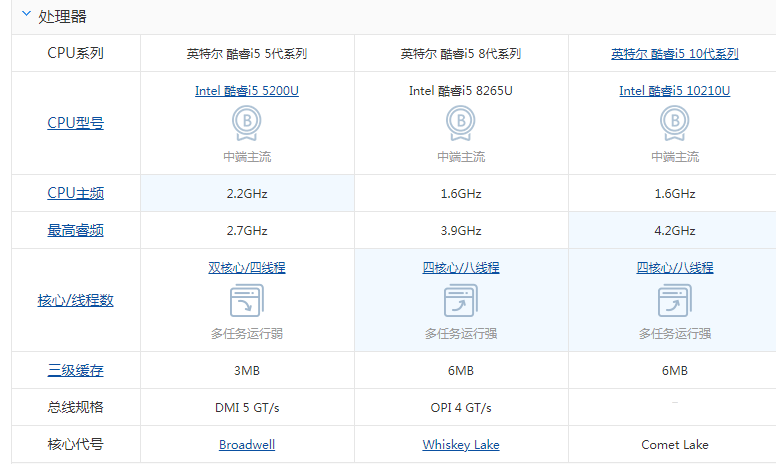Open the Whiskey Lake codename link
This screenshot has width=776, height=464.
tap(461, 445)
